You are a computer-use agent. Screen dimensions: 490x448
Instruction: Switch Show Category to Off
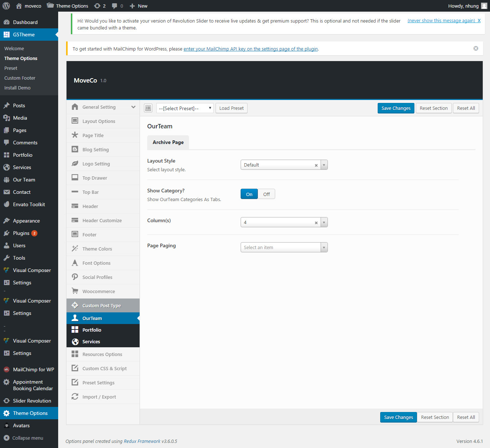coord(266,194)
